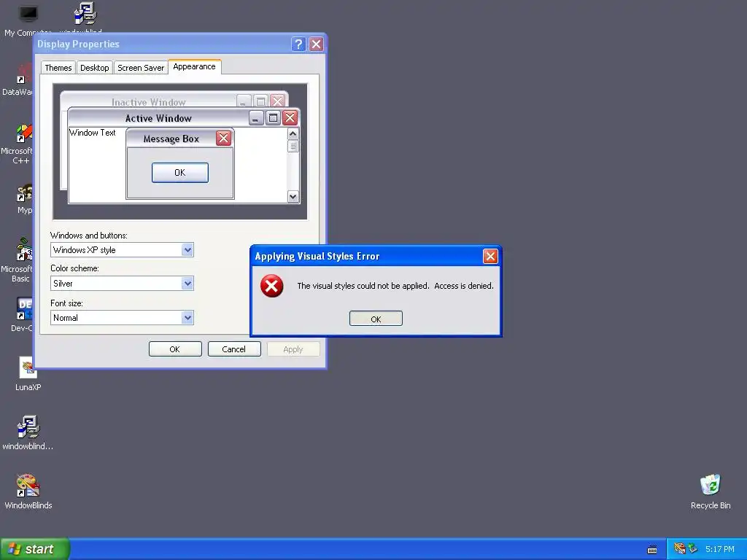
Task: Click the preview scrollbar down arrow
Action: 293,196
